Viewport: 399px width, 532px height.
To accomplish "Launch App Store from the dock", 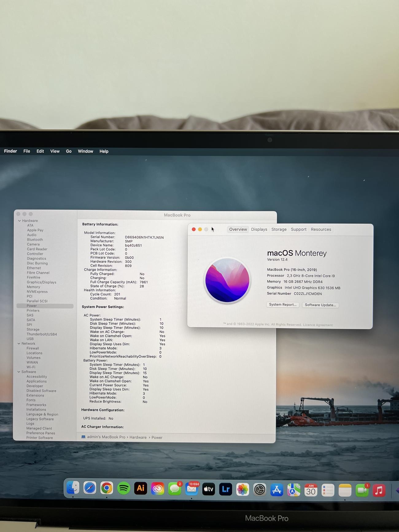I will [277, 490].
